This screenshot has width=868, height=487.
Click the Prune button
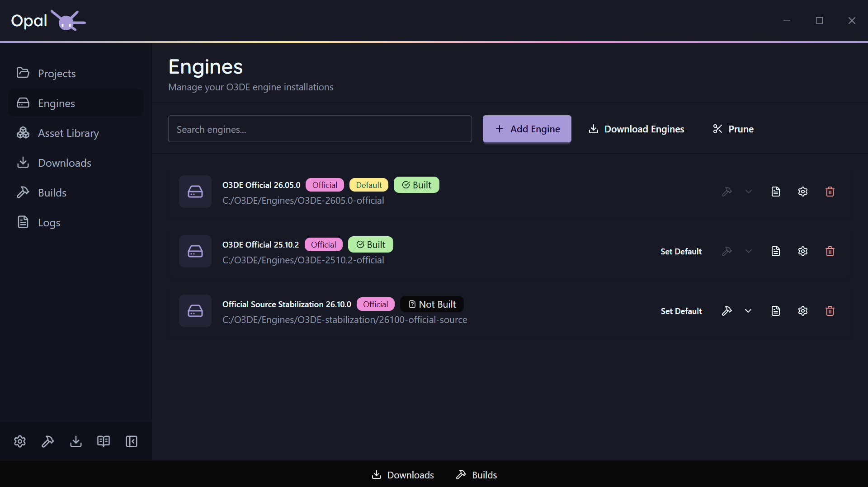(733, 129)
